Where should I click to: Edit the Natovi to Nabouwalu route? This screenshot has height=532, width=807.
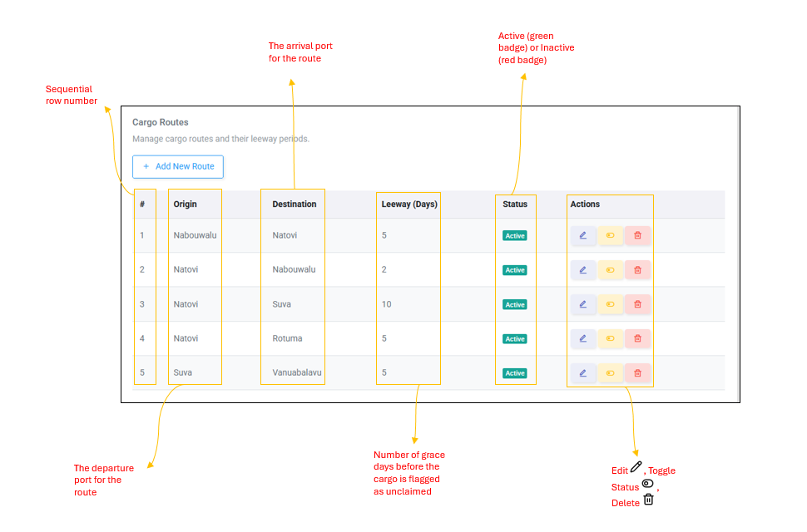click(583, 270)
